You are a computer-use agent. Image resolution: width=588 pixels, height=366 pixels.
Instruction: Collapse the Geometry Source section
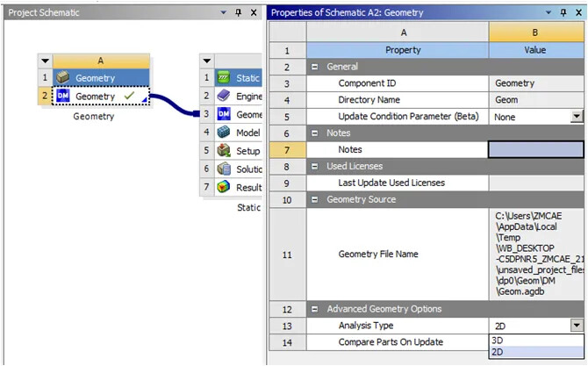tap(314, 200)
